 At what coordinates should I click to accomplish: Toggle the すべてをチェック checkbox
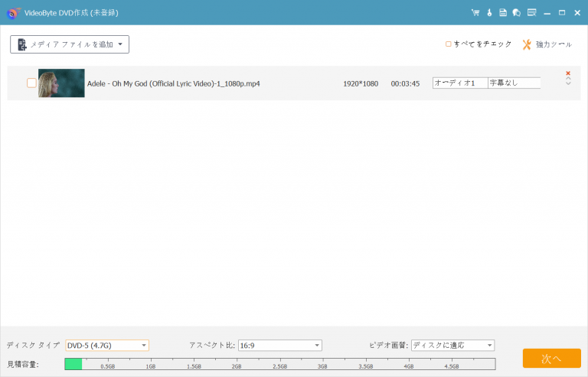coord(449,44)
